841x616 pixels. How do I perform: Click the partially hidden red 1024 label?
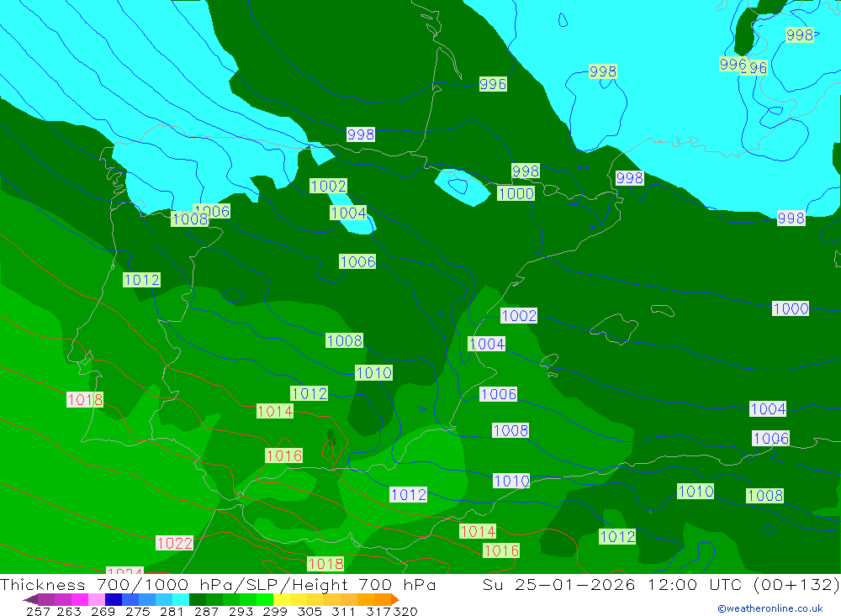click(124, 573)
